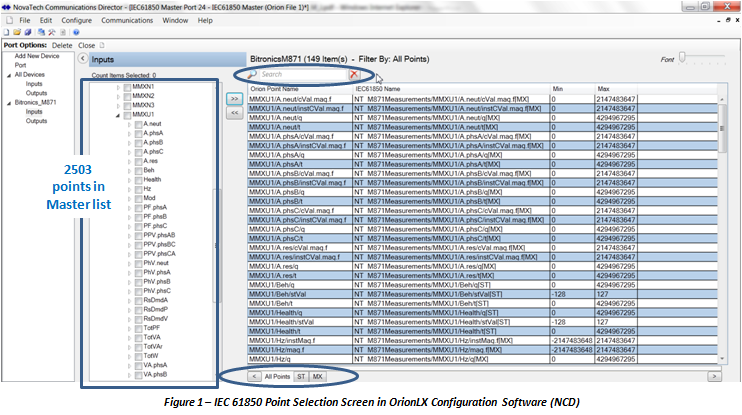
Task: Click the Save toolbar icon
Action: [x=28, y=32]
